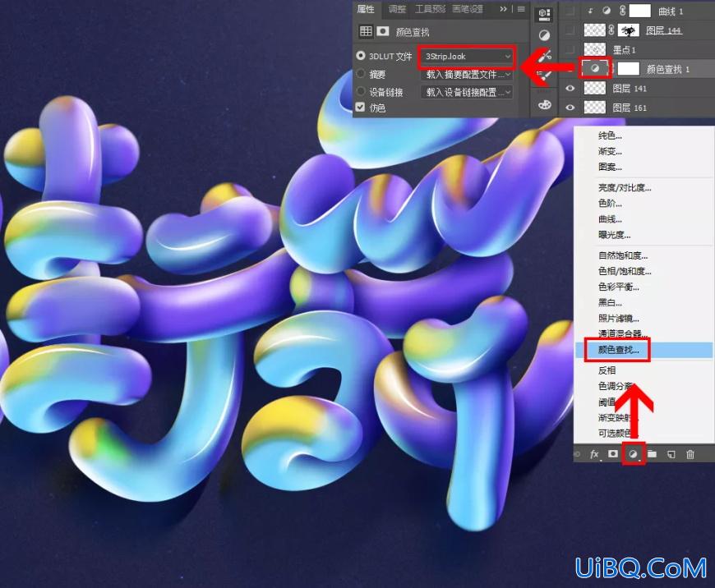Viewport: 715px width, 588px height.
Task: Show the 曲线 1 layer
Action: (570, 11)
